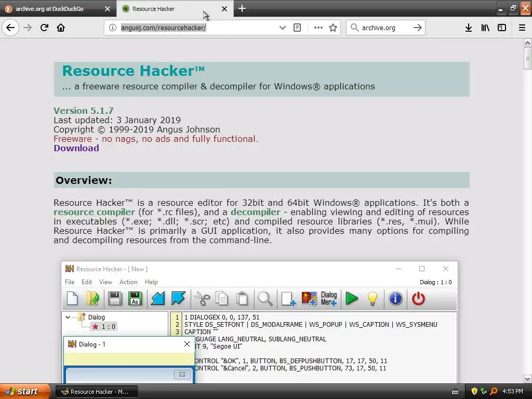Select Resource Hacker taskbar button
This screenshot has height=399, width=532.
click(96, 392)
